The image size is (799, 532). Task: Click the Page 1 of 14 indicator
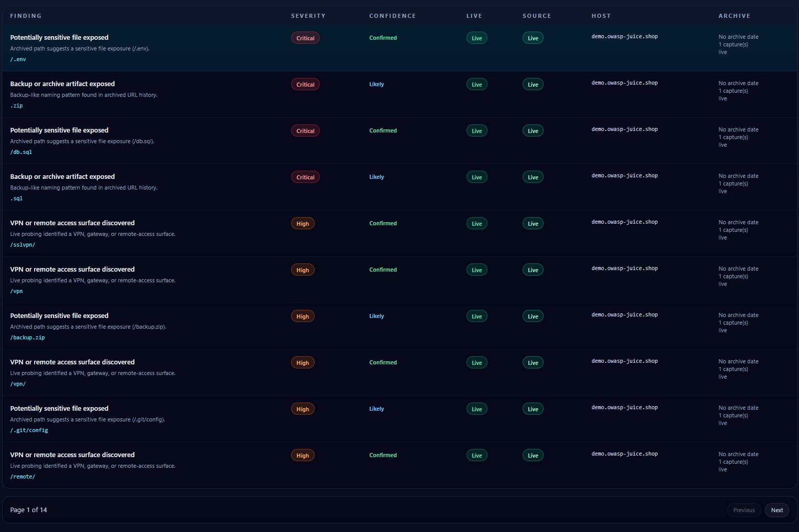coord(29,510)
